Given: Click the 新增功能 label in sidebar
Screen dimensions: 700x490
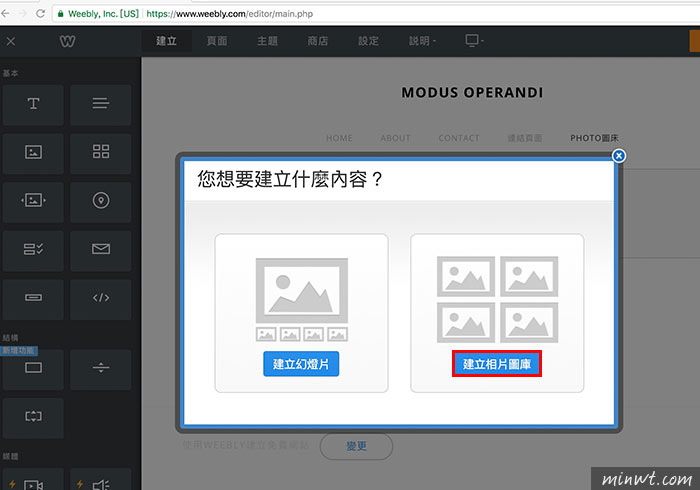Looking at the screenshot, I should point(18,351).
